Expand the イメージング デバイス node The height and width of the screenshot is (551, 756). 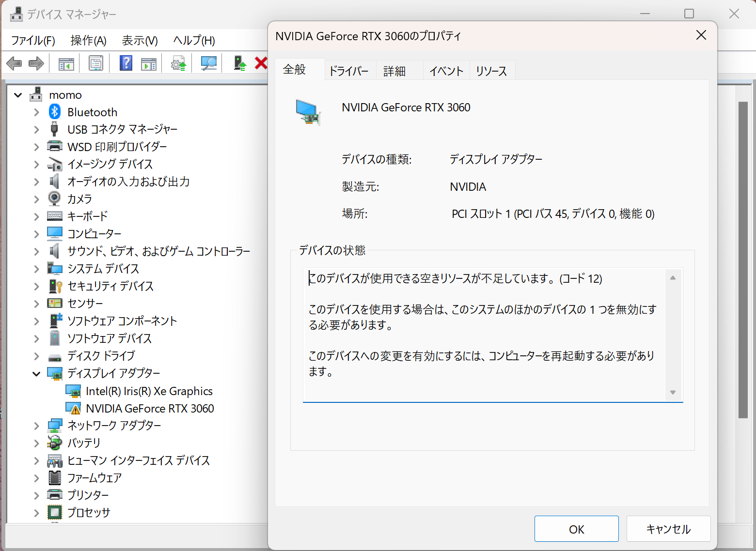(36, 165)
